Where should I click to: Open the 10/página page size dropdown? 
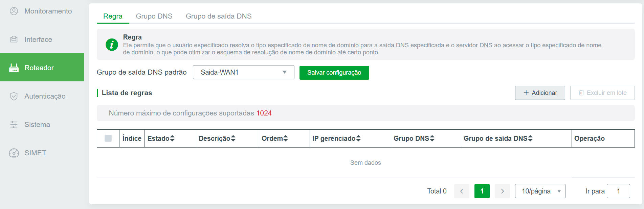click(540, 191)
